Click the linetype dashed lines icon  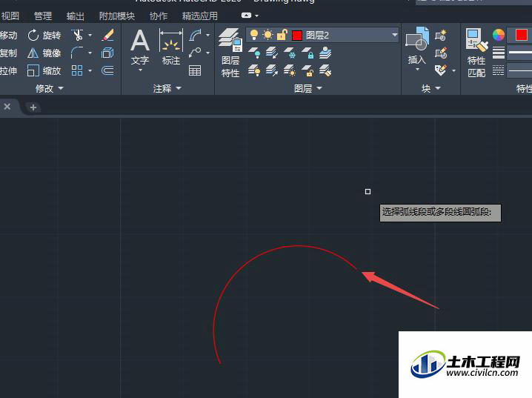point(499,70)
